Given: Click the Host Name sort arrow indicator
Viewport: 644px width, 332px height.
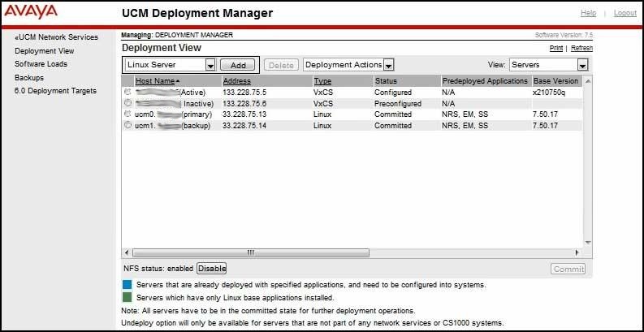Looking at the screenshot, I should [x=177, y=81].
